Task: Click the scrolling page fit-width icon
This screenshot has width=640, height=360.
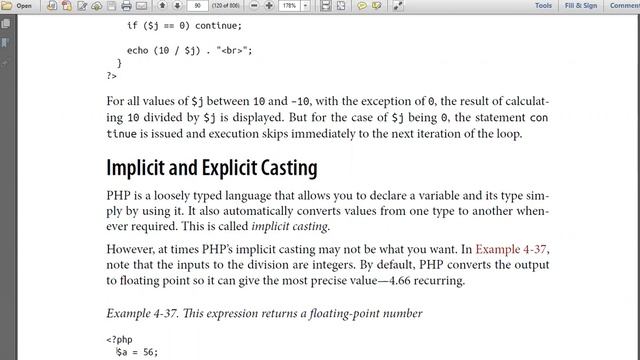Action: (326, 6)
